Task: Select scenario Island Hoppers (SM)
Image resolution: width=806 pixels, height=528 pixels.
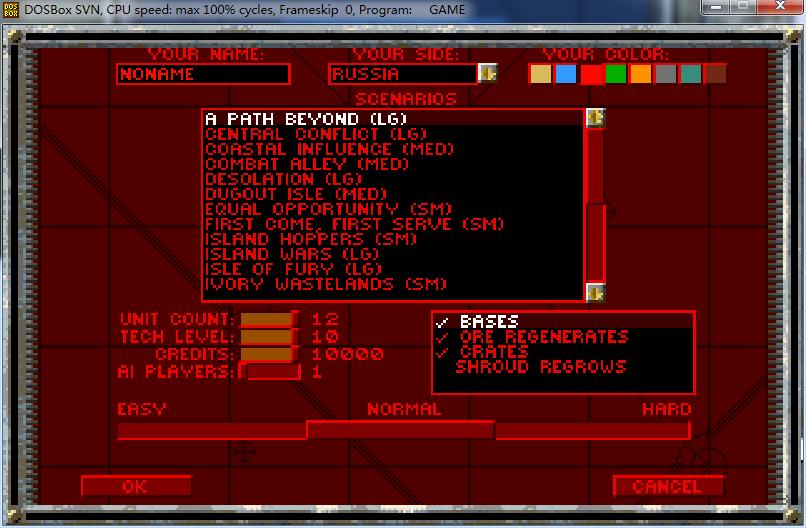Action: 394,239
